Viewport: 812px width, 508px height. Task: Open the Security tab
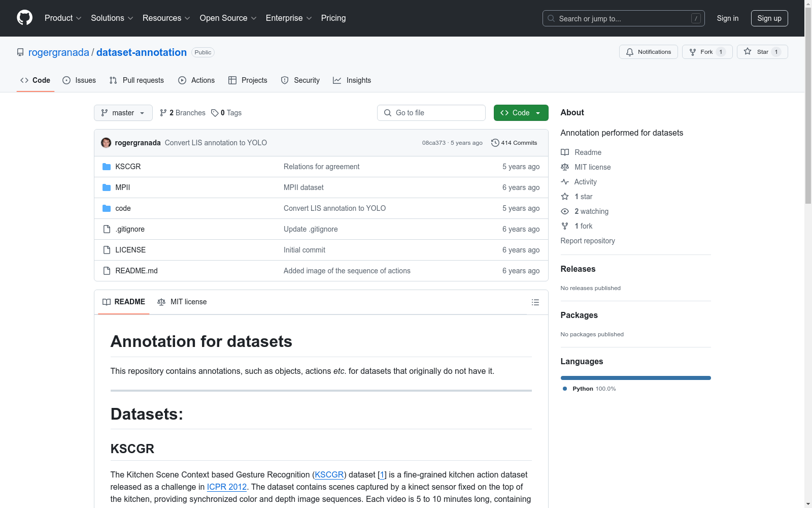point(300,80)
